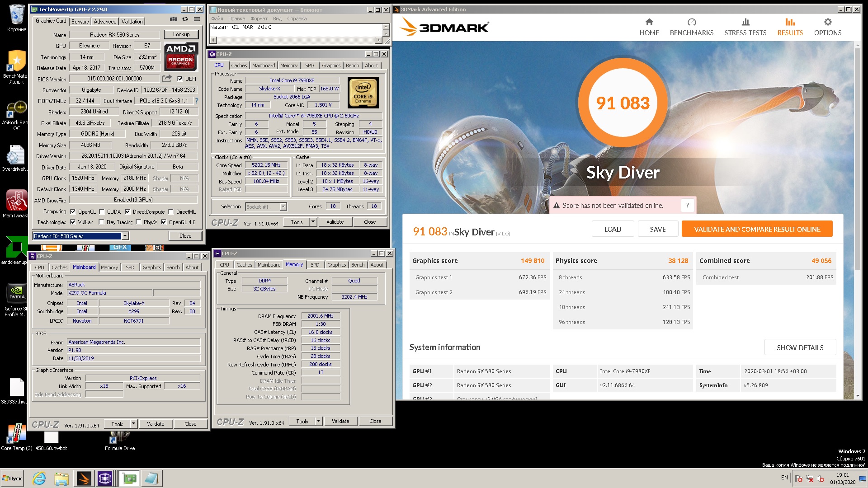Toggle the OpenCL checkbox
This screenshot has width=868, height=488.
point(72,211)
